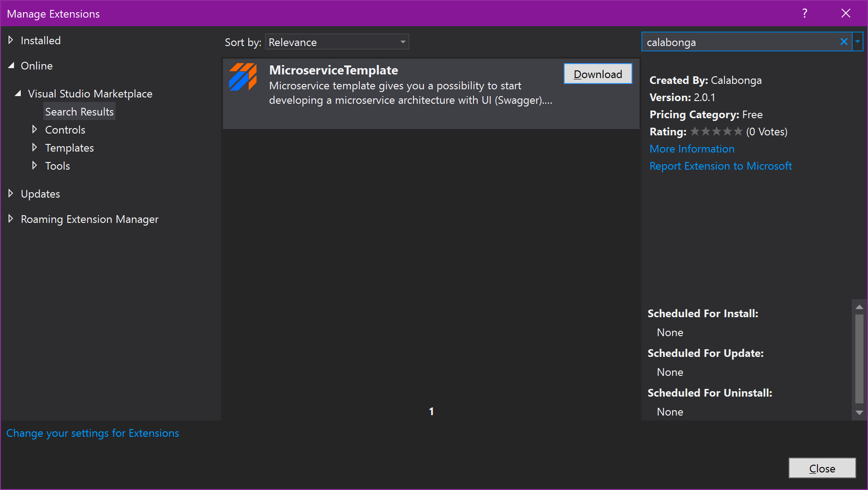This screenshot has height=490, width=868.
Task: Open search history dropdown arrow
Action: pos(858,42)
